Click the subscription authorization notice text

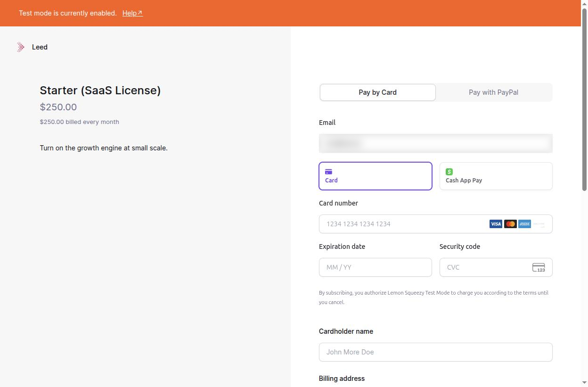(433, 297)
